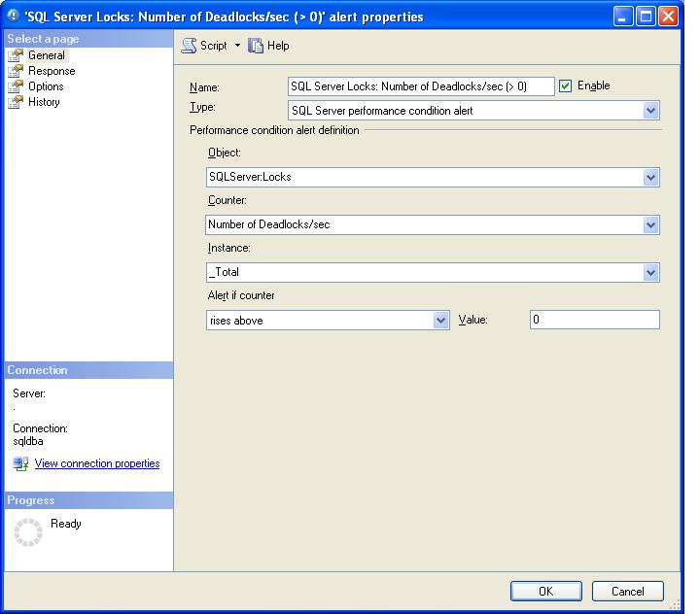Screen dimensions: 700x614
Task: Show the History page
Action: click(44, 102)
